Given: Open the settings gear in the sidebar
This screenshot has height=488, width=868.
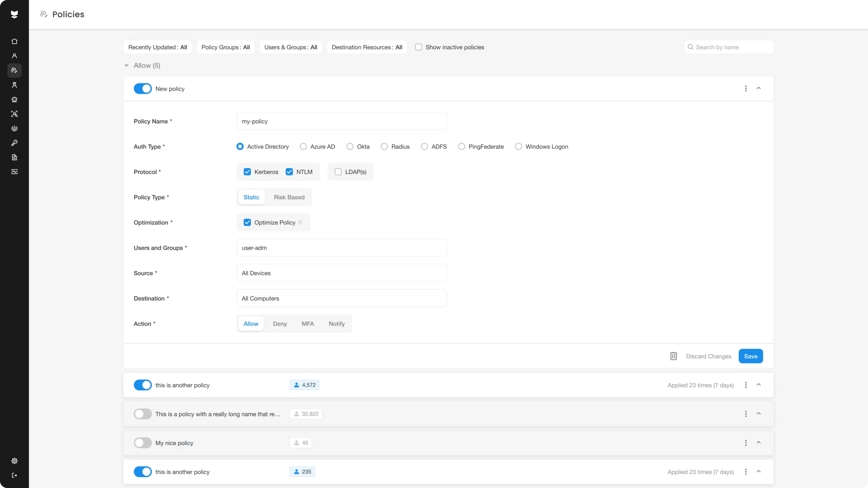Looking at the screenshot, I should point(14,461).
